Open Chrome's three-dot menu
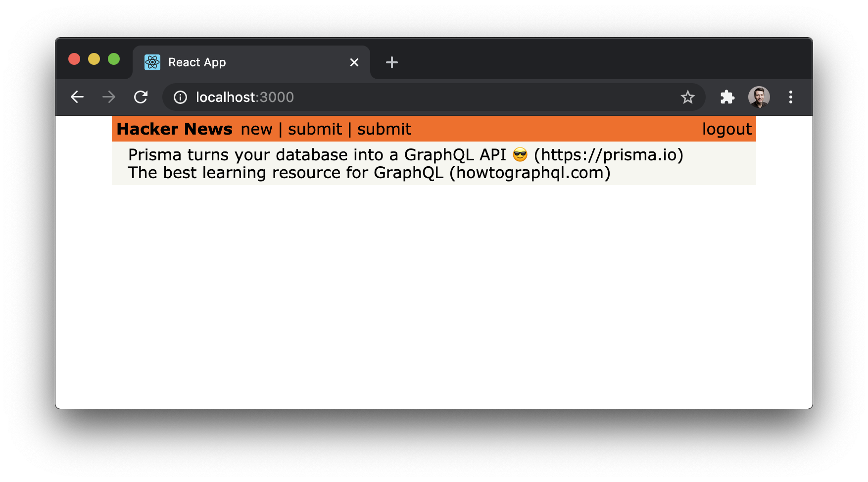This screenshot has width=868, height=482. (790, 97)
